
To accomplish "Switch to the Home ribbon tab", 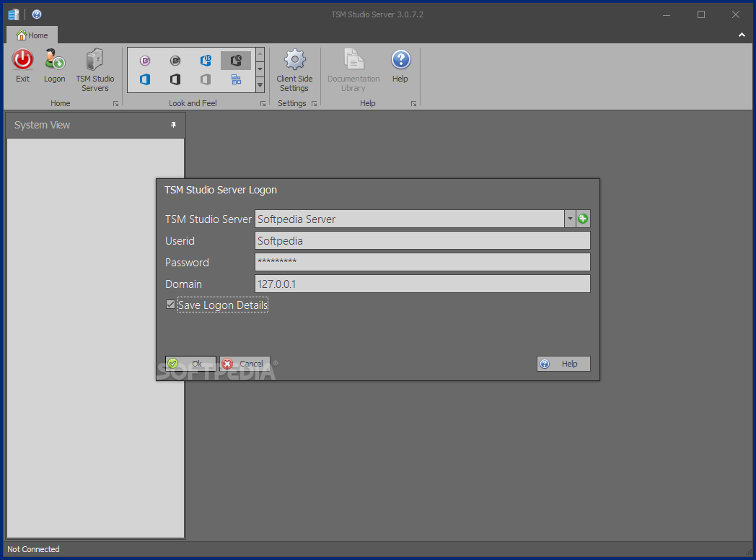I will tap(32, 35).
